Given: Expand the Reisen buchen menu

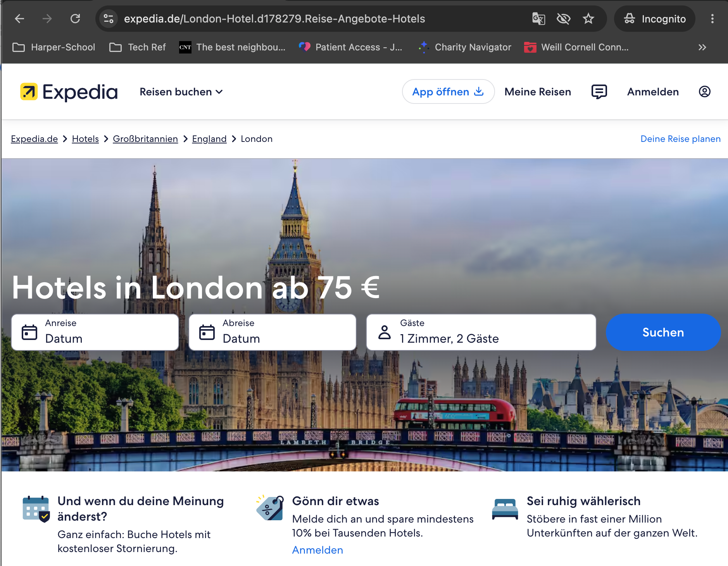Looking at the screenshot, I should pyautogui.click(x=181, y=92).
